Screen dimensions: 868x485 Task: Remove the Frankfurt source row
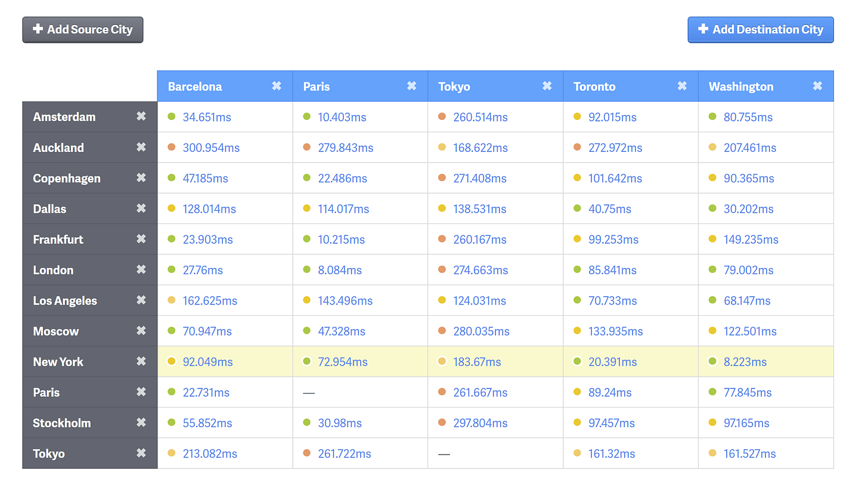tap(141, 239)
